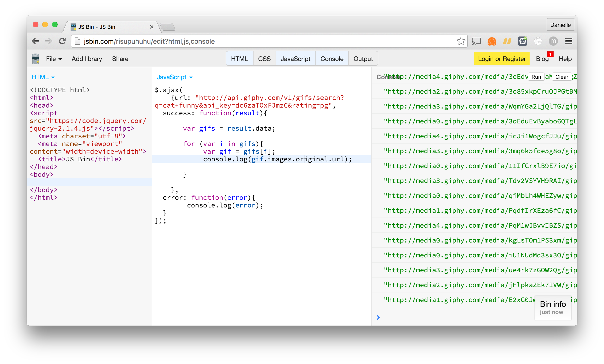Click console line containing PqM1wJBvvIBZS
Image resolution: width=604 pixels, height=364 pixels.
click(474, 225)
